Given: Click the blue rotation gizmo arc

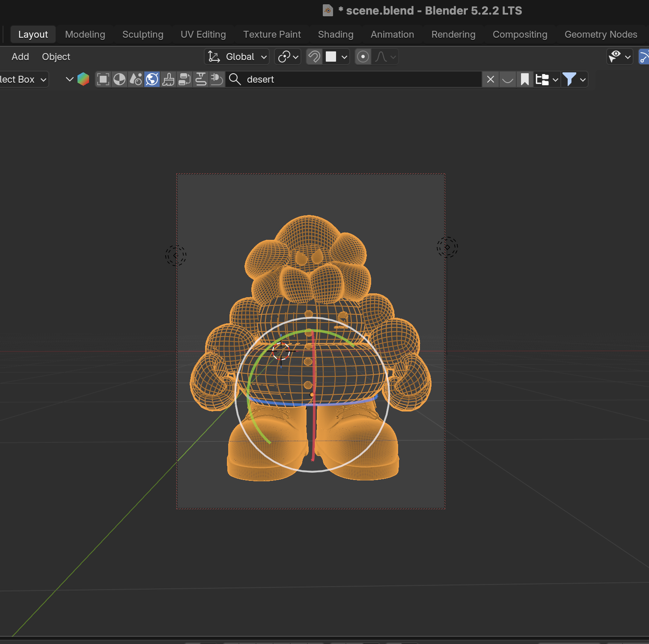Looking at the screenshot, I should [x=291, y=403].
